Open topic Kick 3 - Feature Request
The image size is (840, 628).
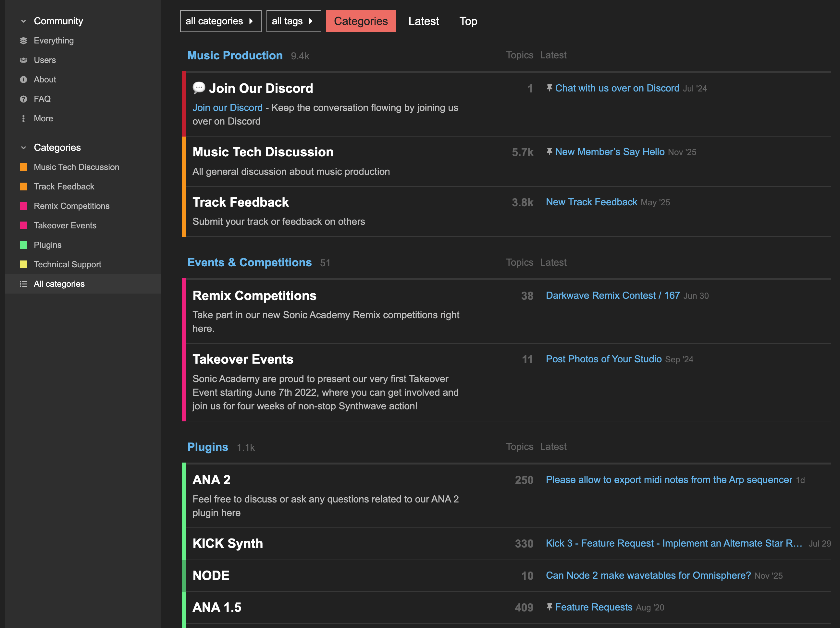click(674, 543)
